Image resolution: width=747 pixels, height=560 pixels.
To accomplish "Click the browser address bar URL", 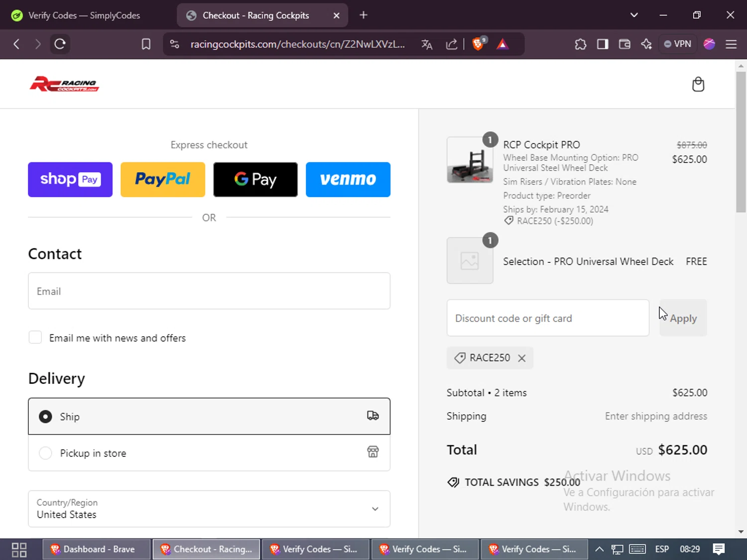I will click(x=297, y=44).
